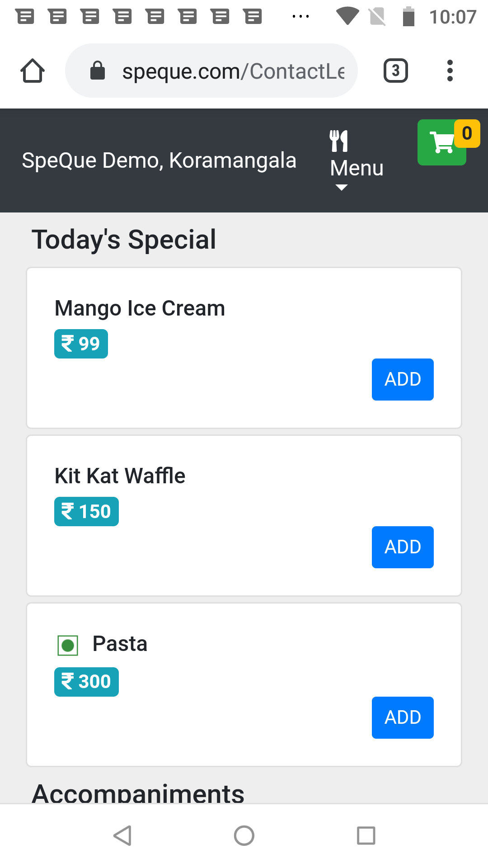The width and height of the screenshot is (488, 868).
Task: Tap the padlock site security icon
Action: click(x=98, y=71)
